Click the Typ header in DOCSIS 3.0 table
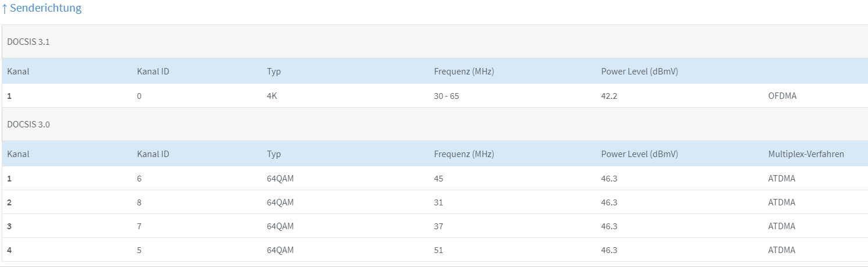The image size is (868, 267). (273, 154)
